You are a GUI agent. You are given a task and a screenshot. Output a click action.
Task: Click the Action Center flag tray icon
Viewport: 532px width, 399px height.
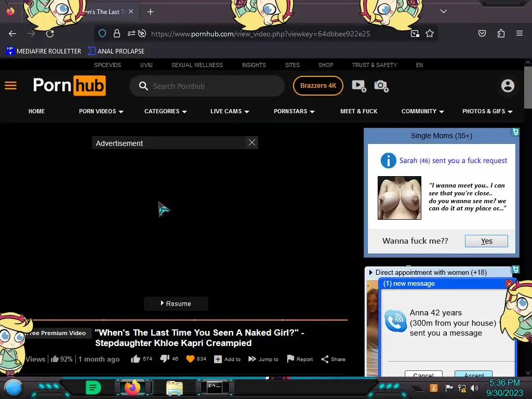pos(449,388)
